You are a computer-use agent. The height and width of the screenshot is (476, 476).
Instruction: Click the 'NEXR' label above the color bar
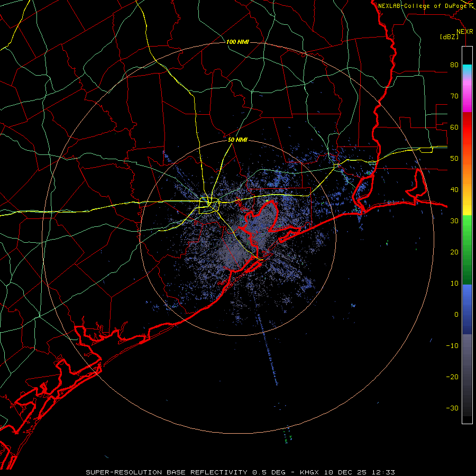[x=464, y=32]
